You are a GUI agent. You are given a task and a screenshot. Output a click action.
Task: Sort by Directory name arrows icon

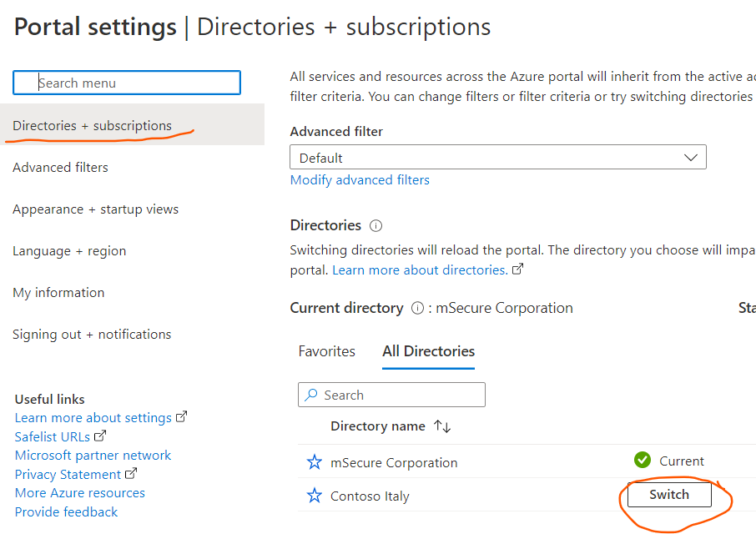pos(442,426)
